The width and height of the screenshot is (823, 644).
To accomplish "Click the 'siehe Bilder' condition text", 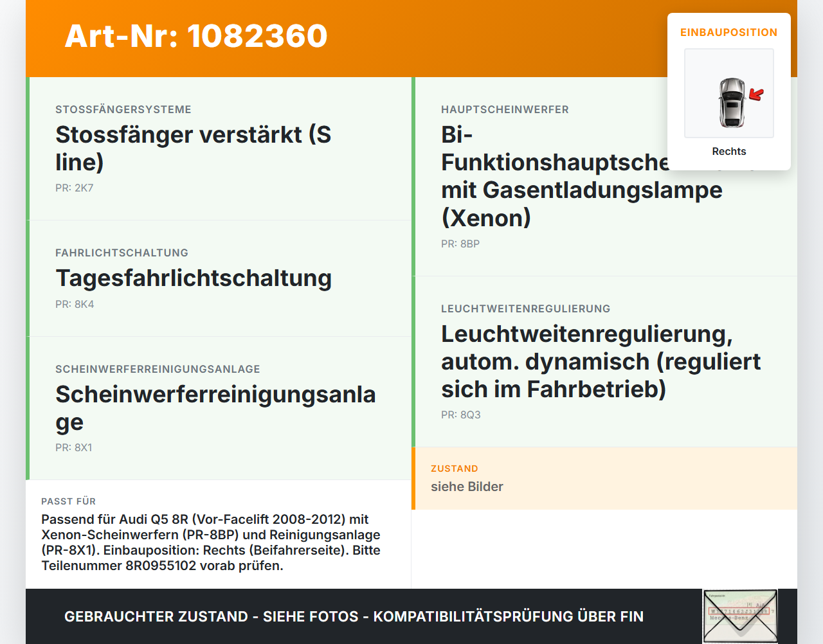I will [x=467, y=487].
